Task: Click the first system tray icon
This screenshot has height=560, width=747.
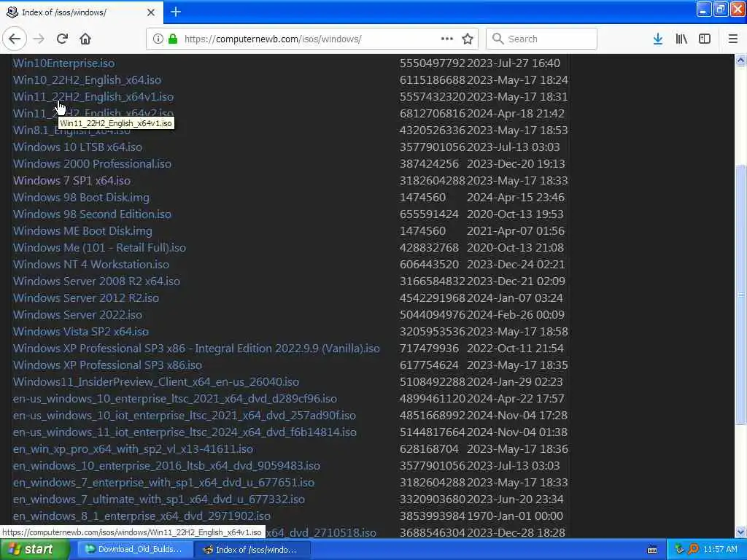Action: [x=679, y=550]
